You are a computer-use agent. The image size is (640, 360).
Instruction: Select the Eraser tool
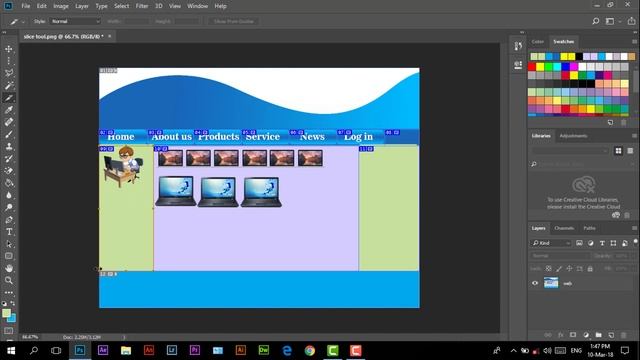click(x=9, y=171)
